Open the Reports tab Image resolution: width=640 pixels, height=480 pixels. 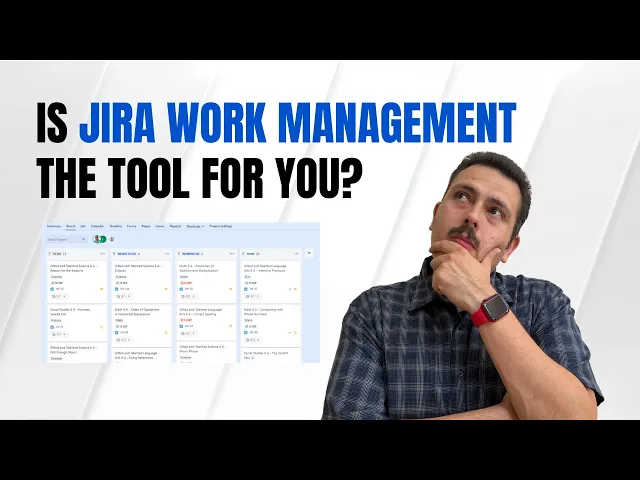176,226
